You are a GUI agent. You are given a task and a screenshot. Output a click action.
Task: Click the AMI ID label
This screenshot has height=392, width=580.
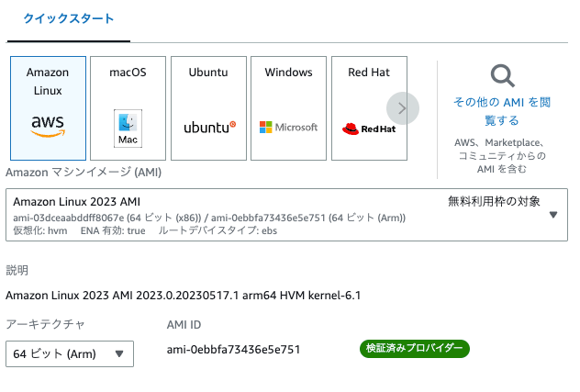point(184,325)
